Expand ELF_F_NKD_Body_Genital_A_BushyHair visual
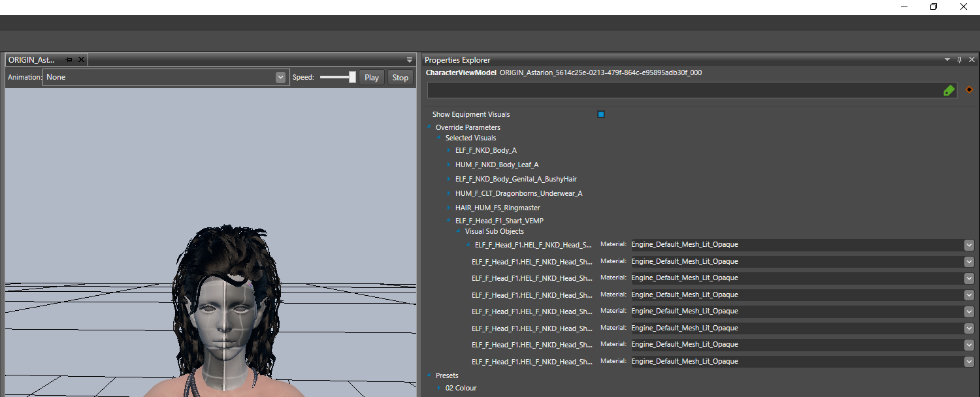This screenshot has height=397, width=980. [x=449, y=179]
